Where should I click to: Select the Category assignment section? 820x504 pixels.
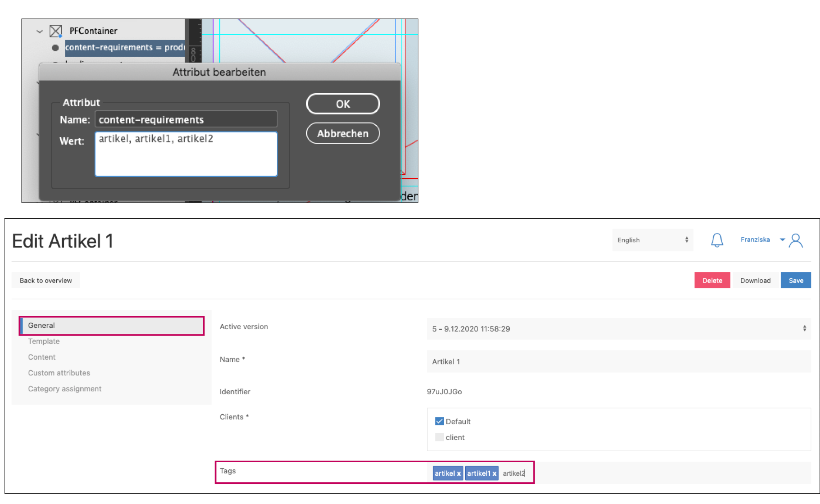pos(65,389)
